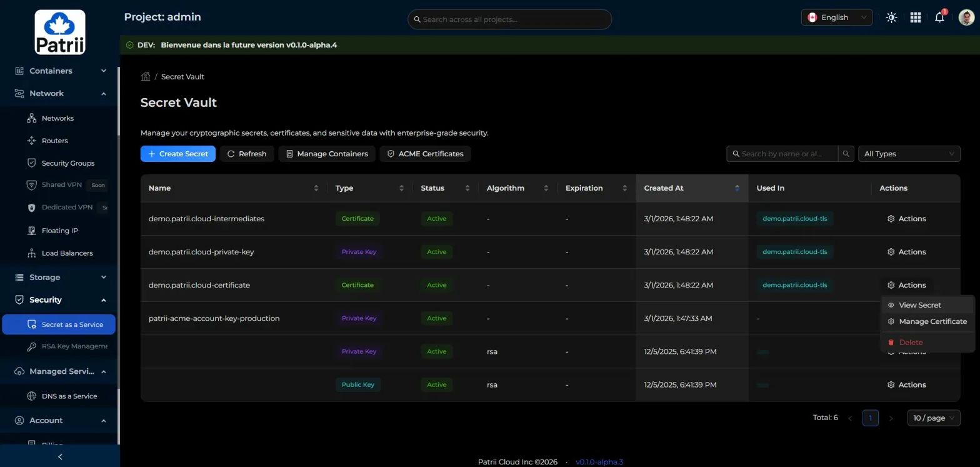Select View Secret from the menu
The height and width of the screenshot is (467, 980).
(x=927, y=305)
